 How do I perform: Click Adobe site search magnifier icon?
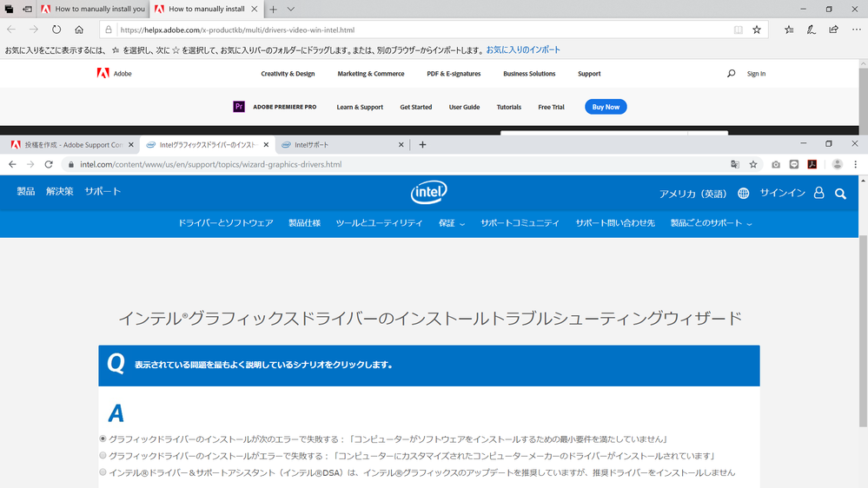tap(732, 73)
